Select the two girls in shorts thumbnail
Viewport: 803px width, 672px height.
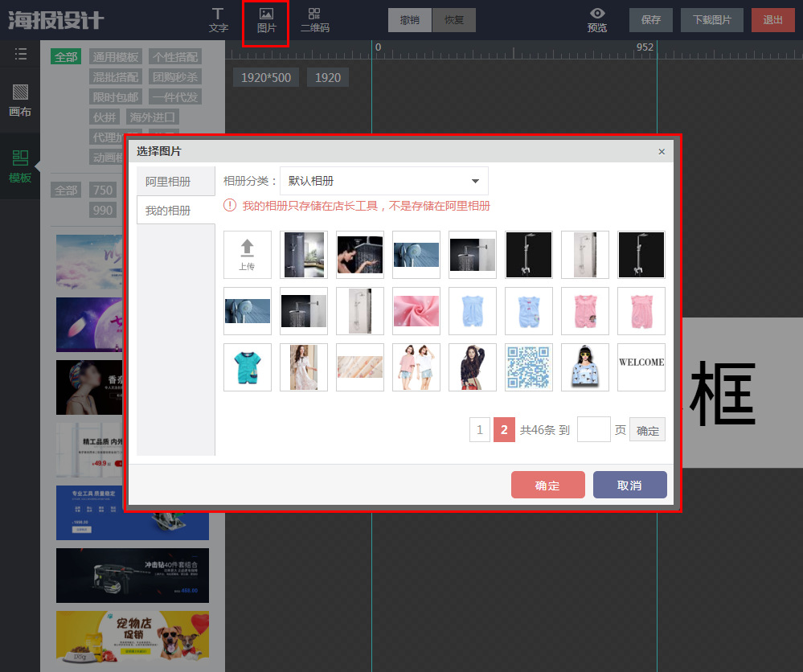coord(416,367)
